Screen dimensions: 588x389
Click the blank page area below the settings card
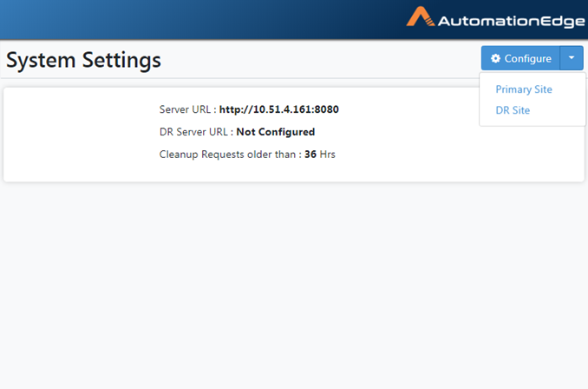(294, 286)
